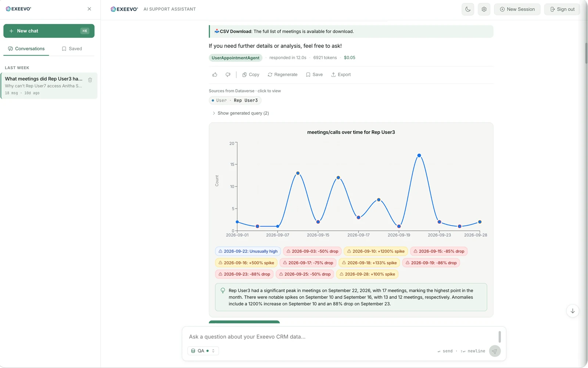
Task: Click the highest chart data point at 17
Action: pyautogui.click(x=419, y=156)
